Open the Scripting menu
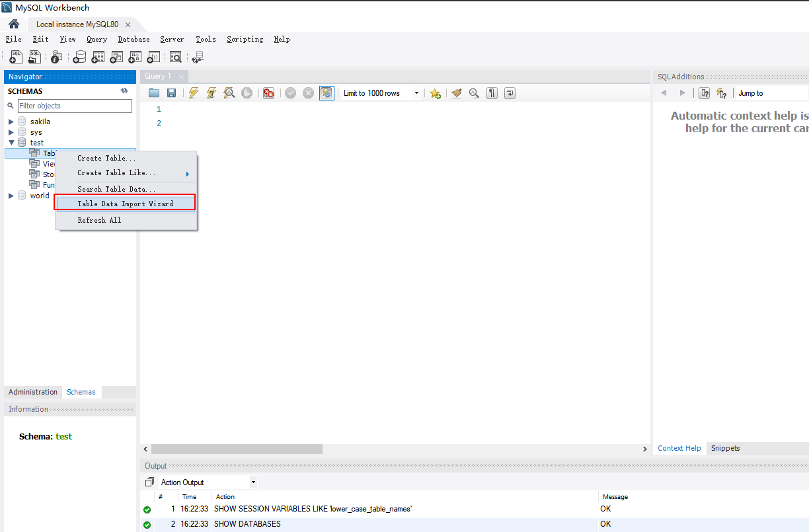This screenshot has height=532, width=809. coord(245,40)
